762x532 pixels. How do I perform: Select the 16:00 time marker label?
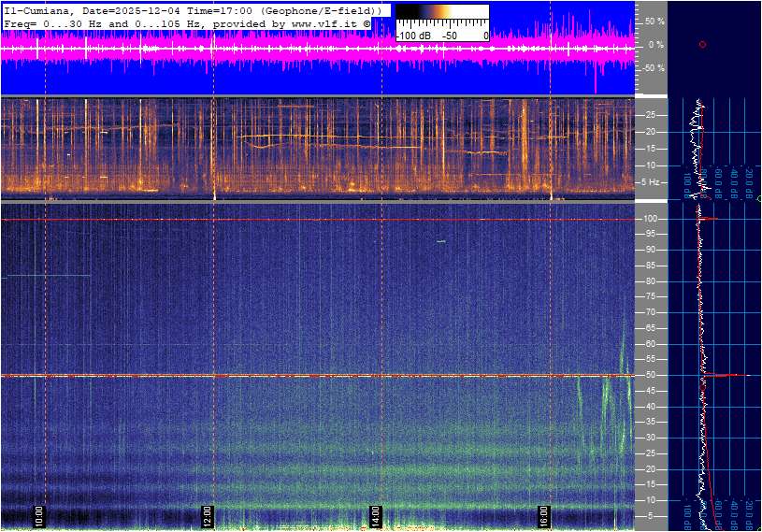(x=543, y=515)
